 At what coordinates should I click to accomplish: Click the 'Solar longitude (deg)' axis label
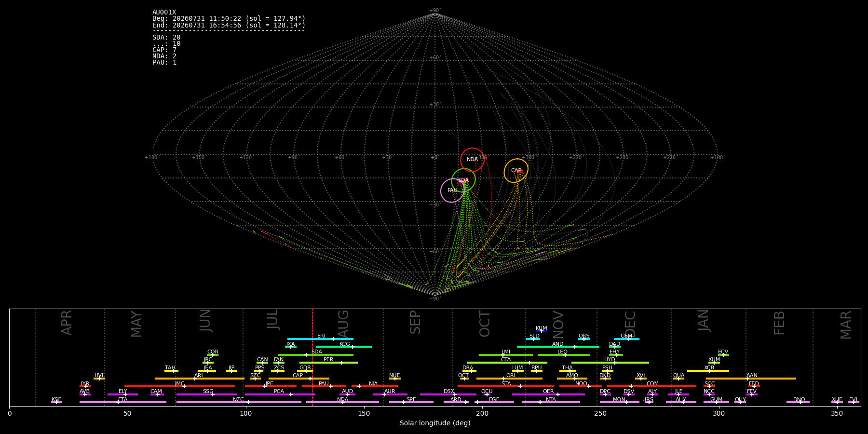[x=435, y=423]
